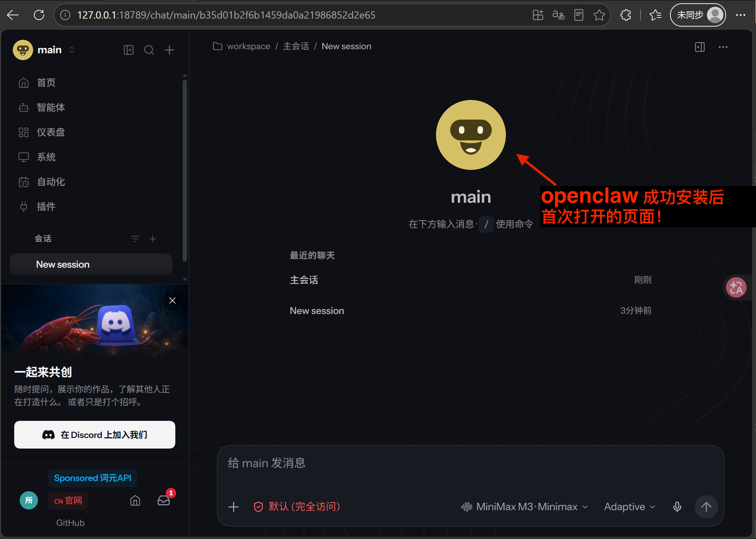Close the Discord promo card

pos(172,300)
